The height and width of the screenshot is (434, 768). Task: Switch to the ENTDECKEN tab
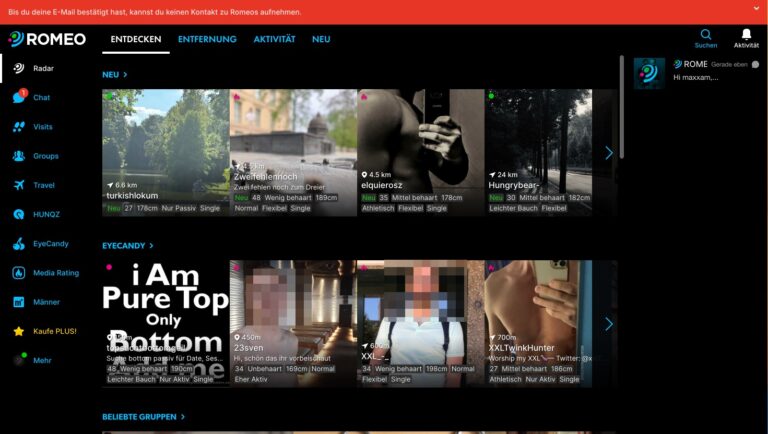pos(136,39)
